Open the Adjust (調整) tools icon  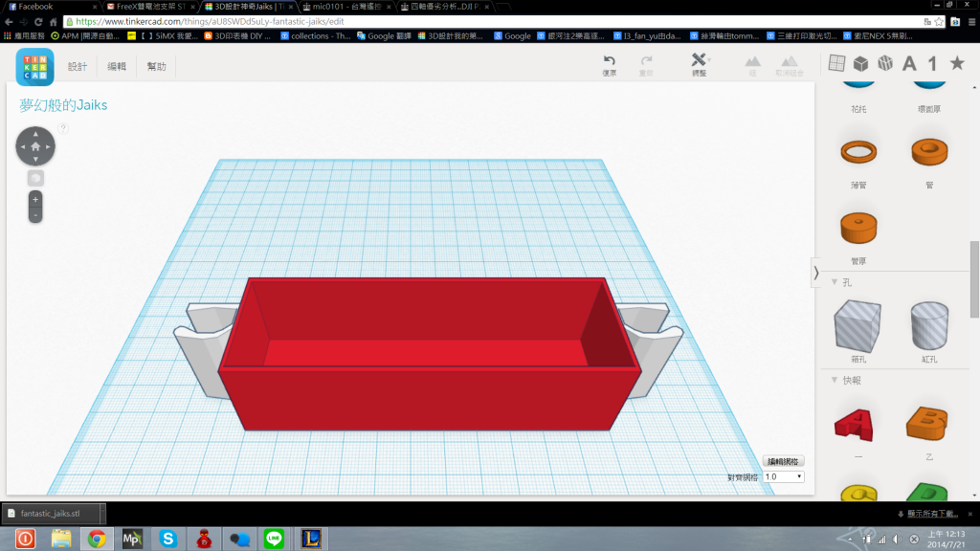click(x=698, y=60)
